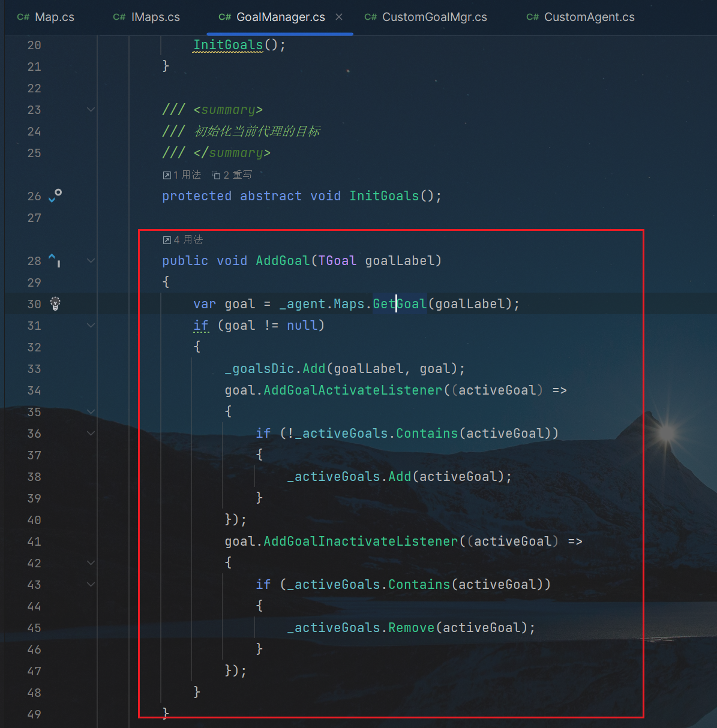Click the lightbulb quick-fix icon on line 30
717x728 pixels.
click(55, 303)
